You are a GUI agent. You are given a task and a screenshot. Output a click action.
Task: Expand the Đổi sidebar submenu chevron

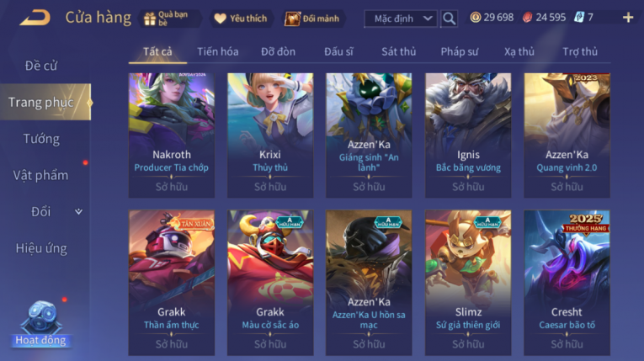click(78, 212)
